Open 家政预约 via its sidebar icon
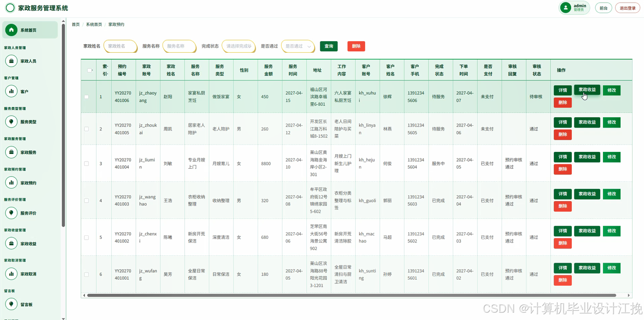 point(11,183)
